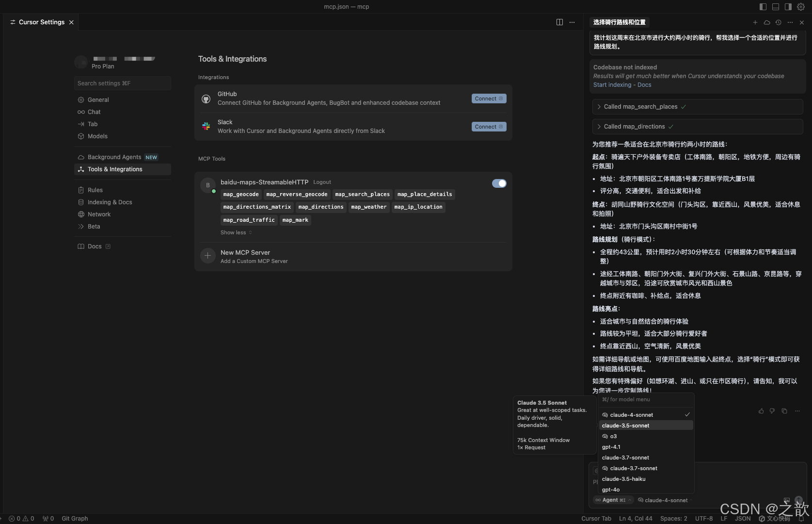This screenshot has height=524, width=812.
Task: Click Start indexing link
Action: coord(612,85)
